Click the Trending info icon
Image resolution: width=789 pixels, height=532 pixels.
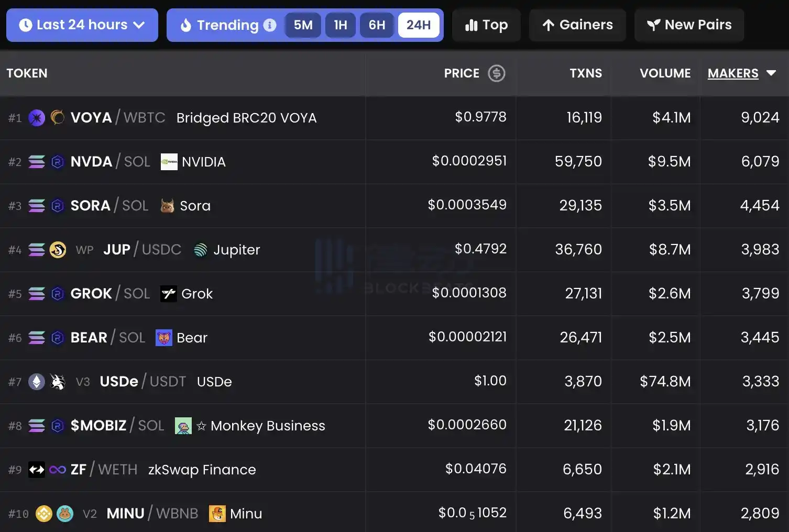(x=270, y=25)
